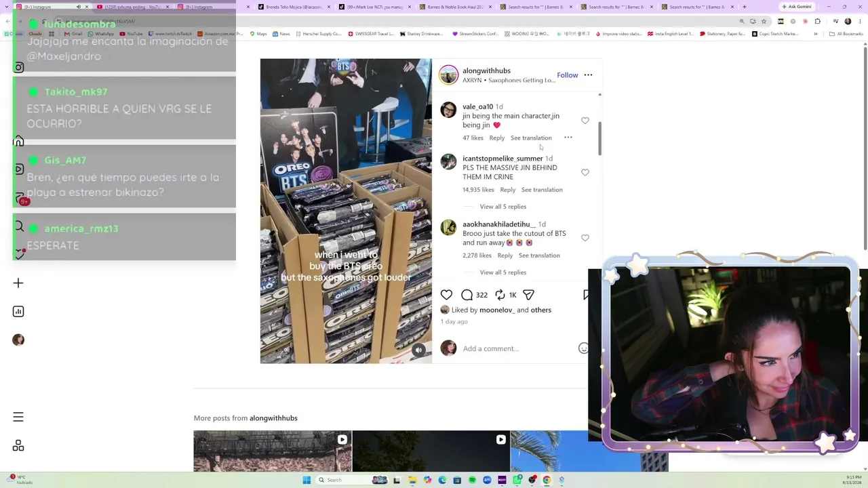
Task: Open moonelov_ profile from Liked by line
Action: click(496, 310)
